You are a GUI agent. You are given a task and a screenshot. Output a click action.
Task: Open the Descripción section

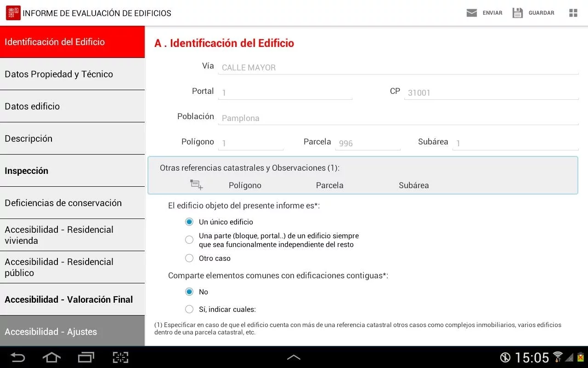72,138
